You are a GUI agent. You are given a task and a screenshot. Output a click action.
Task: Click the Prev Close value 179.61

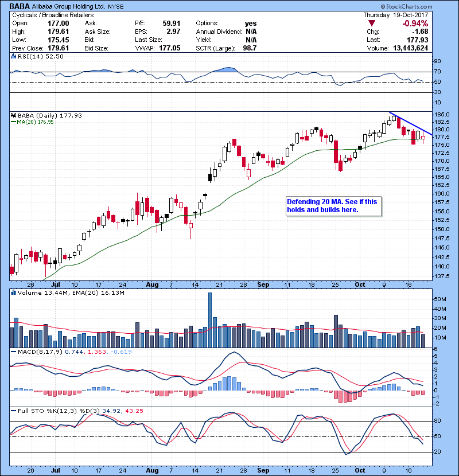pyautogui.click(x=59, y=48)
